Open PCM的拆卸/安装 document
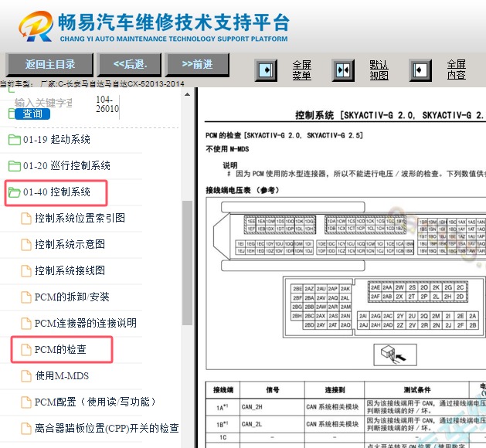The image size is (486, 448). [72, 297]
